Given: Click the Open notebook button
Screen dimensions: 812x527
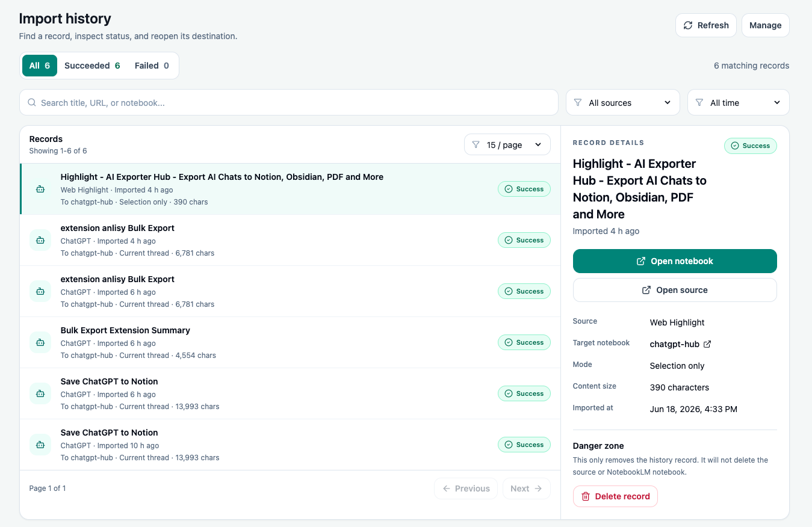Looking at the screenshot, I should pyautogui.click(x=675, y=261).
